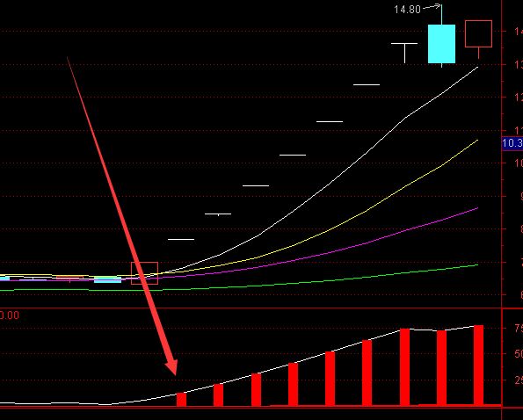Select the hollow red candlestick at top right
This screenshot has height=420, width=523.
pos(479,33)
